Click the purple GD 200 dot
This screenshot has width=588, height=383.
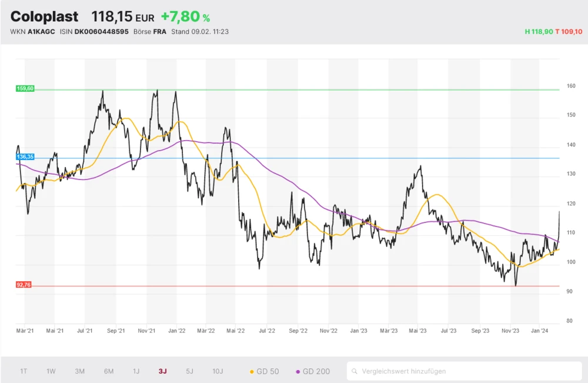pyautogui.click(x=298, y=372)
